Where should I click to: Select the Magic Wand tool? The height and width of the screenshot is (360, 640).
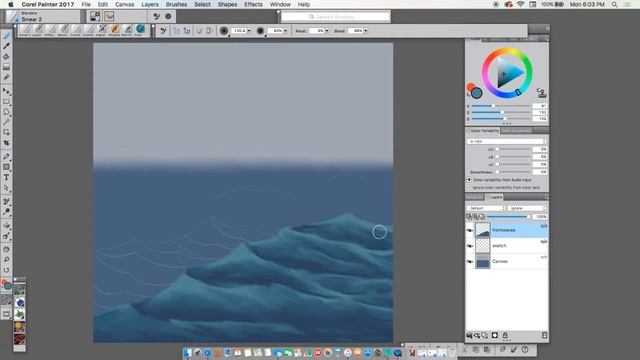6,122
